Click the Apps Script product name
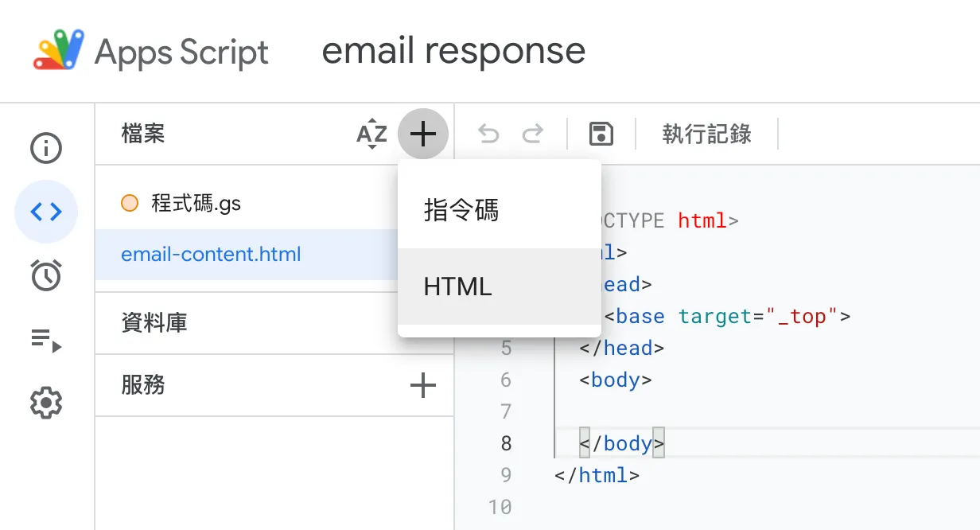The width and height of the screenshot is (980, 530). pyautogui.click(x=182, y=53)
